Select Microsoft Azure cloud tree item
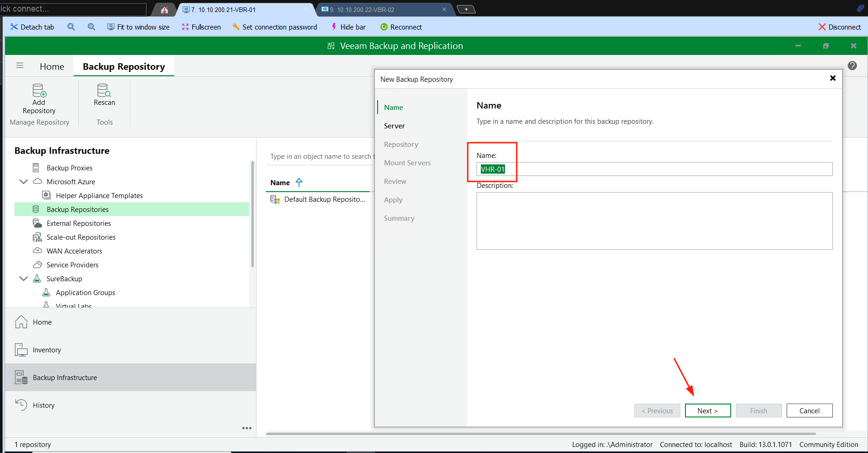 coord(71,181)
